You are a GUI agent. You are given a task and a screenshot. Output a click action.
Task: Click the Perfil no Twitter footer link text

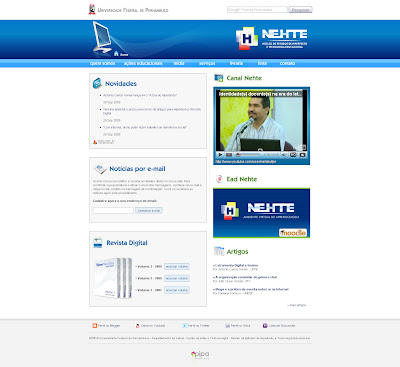click(199, 326)
